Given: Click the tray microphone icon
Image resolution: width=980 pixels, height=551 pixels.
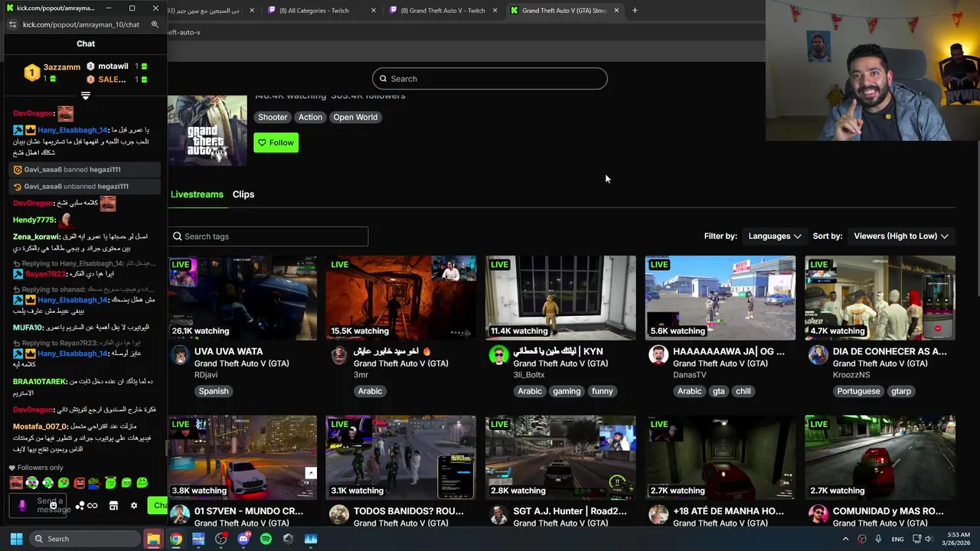Looking at the screenshot, I should 878,539.
